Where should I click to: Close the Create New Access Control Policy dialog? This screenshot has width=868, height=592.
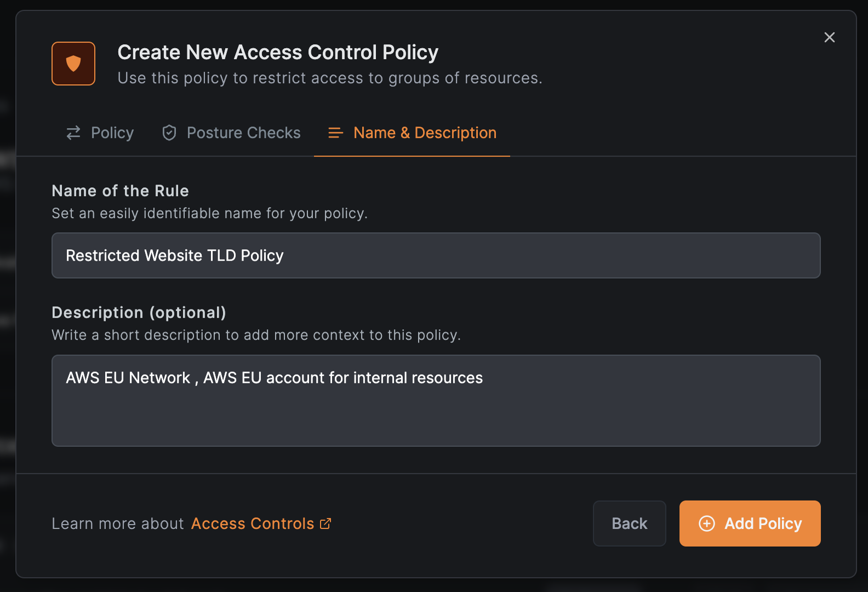[829, 37]
